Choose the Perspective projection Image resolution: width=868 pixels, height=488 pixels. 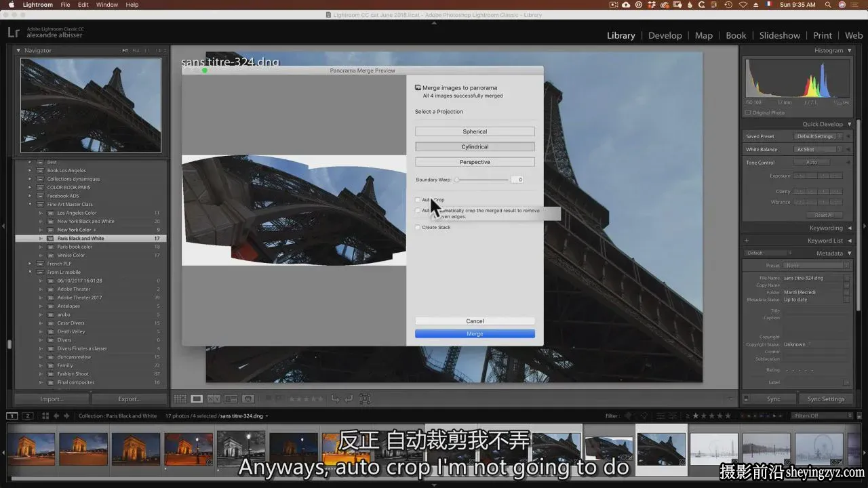[475, 162]
